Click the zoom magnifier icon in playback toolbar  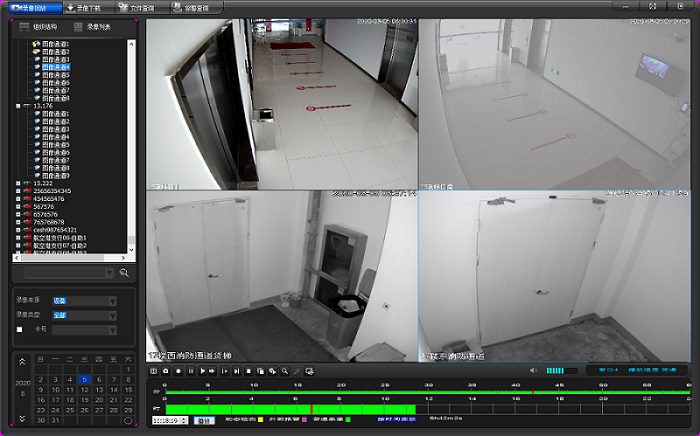(x=285, y=371)
